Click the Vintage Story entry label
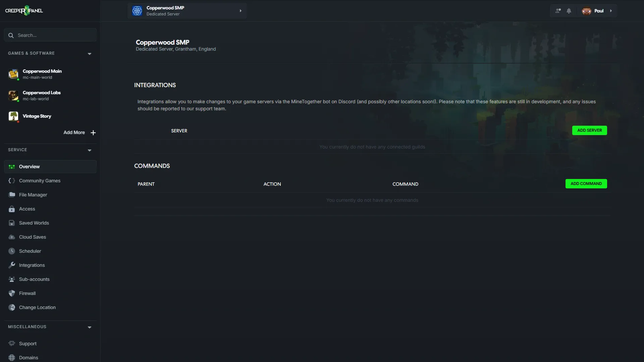This screenshot has width=644, height=362. click(37, 116)
